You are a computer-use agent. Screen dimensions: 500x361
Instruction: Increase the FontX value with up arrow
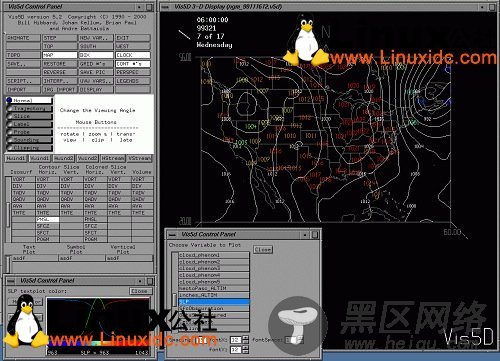(x=246, y=338)
